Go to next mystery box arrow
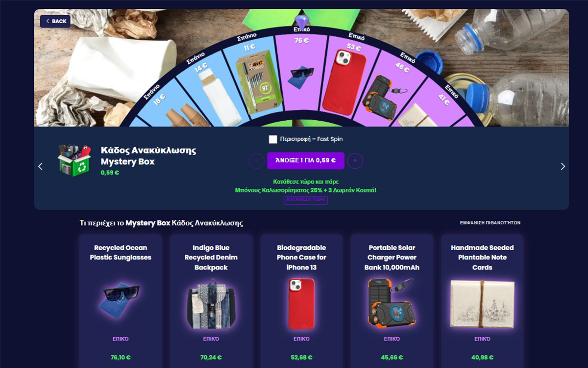Screen dimensions: 588x368 (563, 166)
